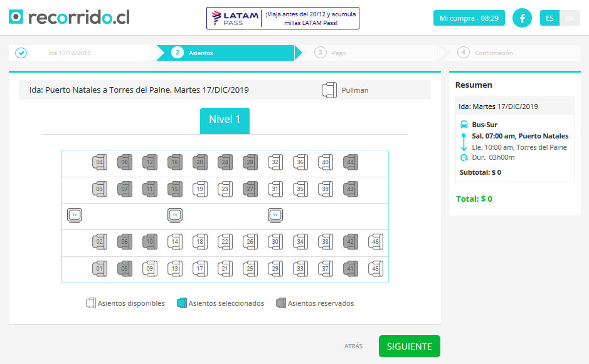This screenshot has height=364, width=589.
Task: Choose seat 37
Action: (326, 269)
